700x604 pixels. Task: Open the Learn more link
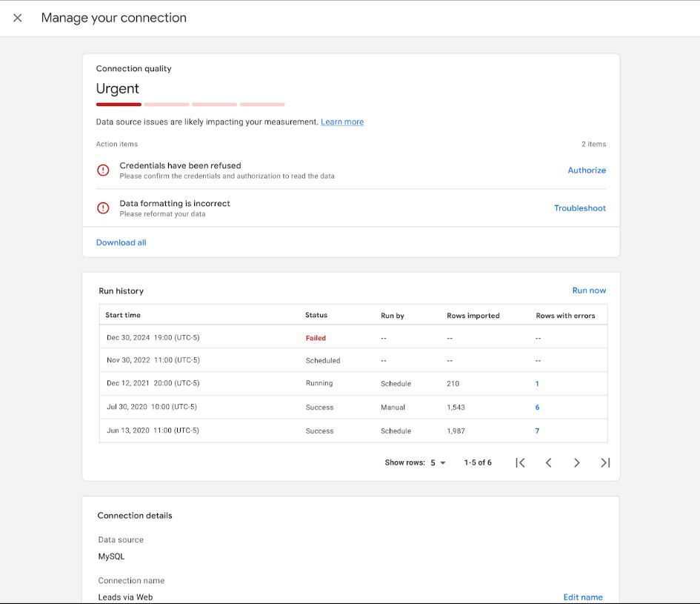(342, 121)
